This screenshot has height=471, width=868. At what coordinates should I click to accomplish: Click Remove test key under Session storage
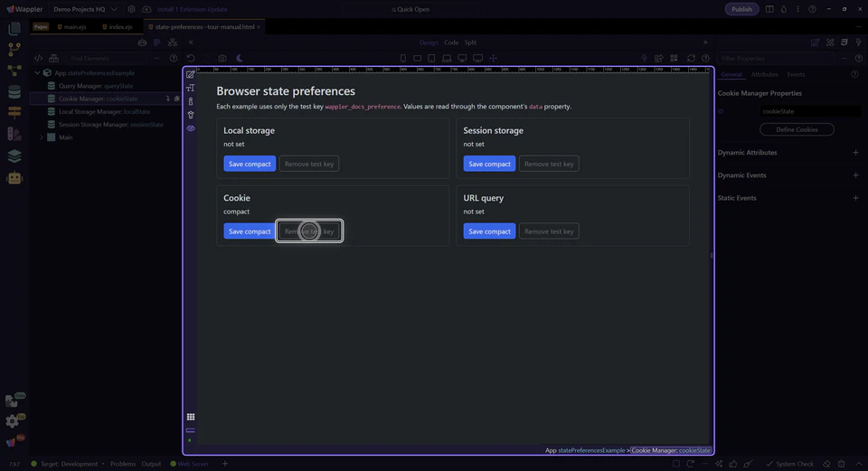point(549,164)
